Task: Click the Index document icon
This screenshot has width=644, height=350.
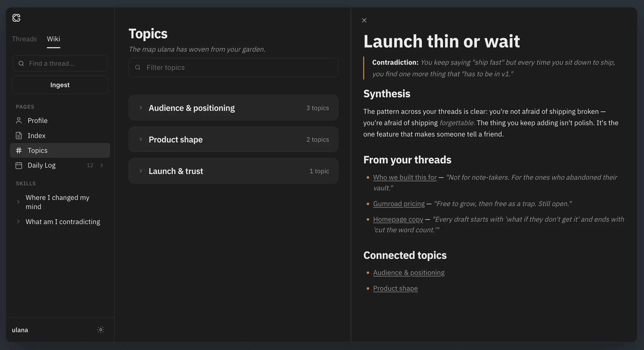Action: (x=19, y=135)
